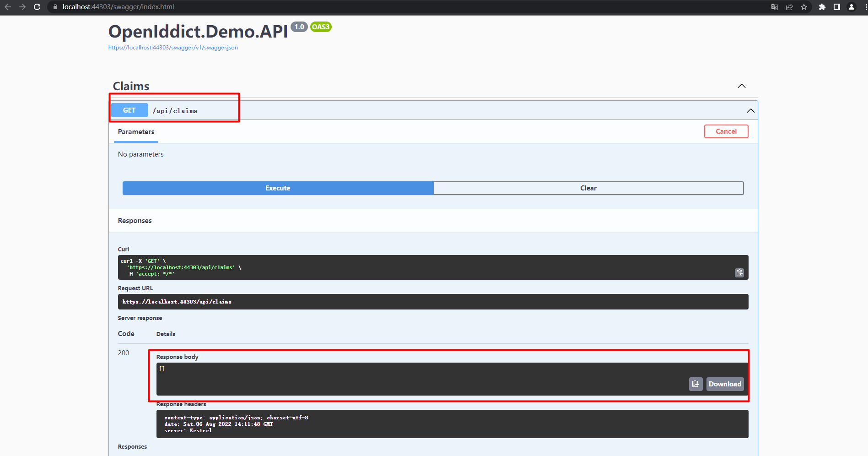Share this page icon in address bar

(x=789, y=7)
